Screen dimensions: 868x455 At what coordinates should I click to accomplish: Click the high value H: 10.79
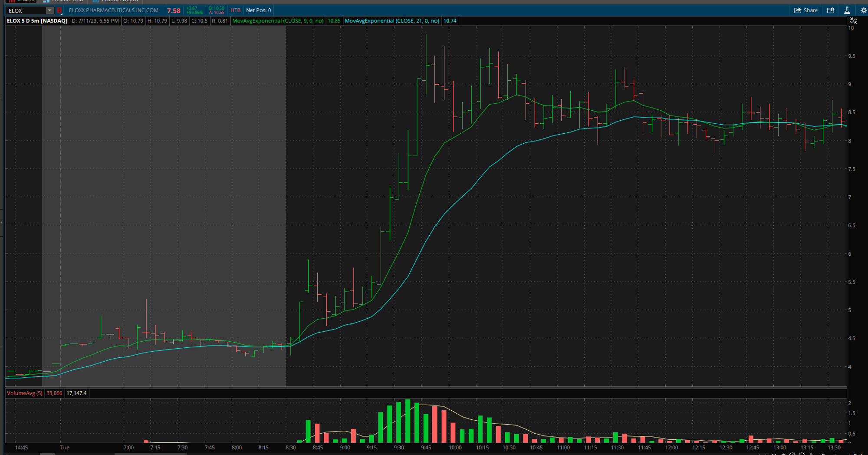(x=157, y=21)
